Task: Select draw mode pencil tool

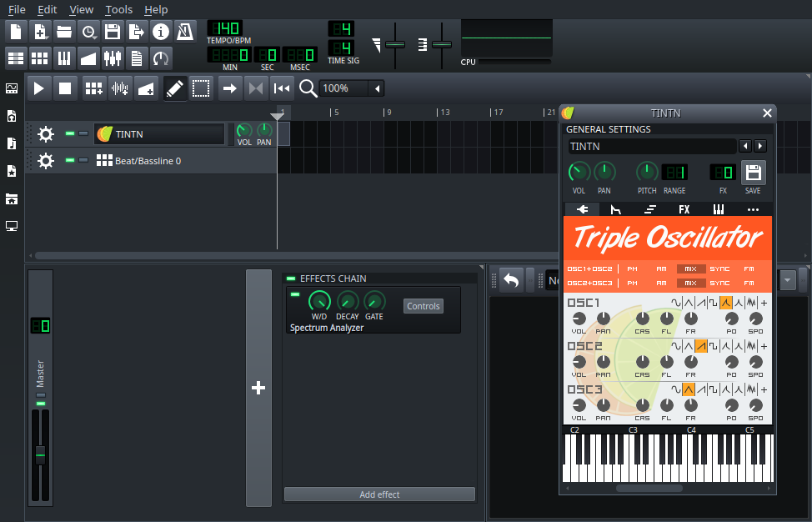Action: click(174, 88)
